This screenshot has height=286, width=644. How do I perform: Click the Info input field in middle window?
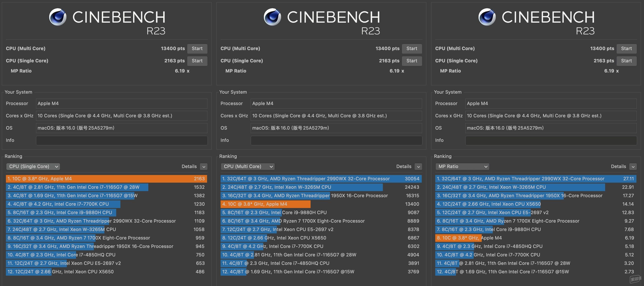336,140
